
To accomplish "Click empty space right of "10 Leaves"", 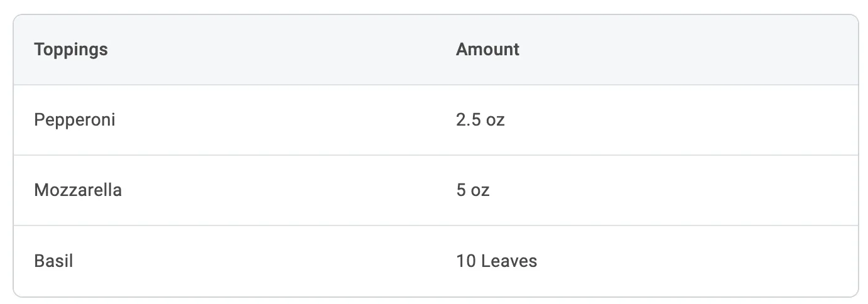I will pyautogui.click(x=691, y=261).
